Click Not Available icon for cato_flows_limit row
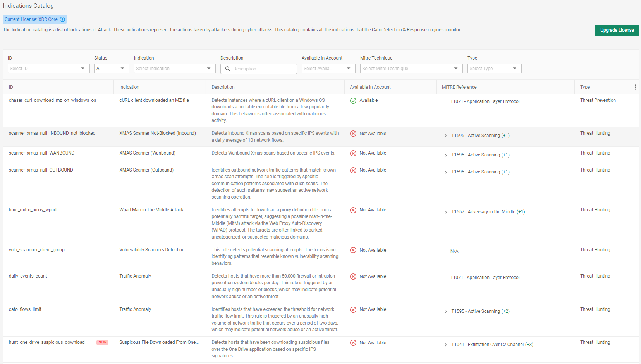This screenshot has width=641, height=364. (x=353, y=310)
